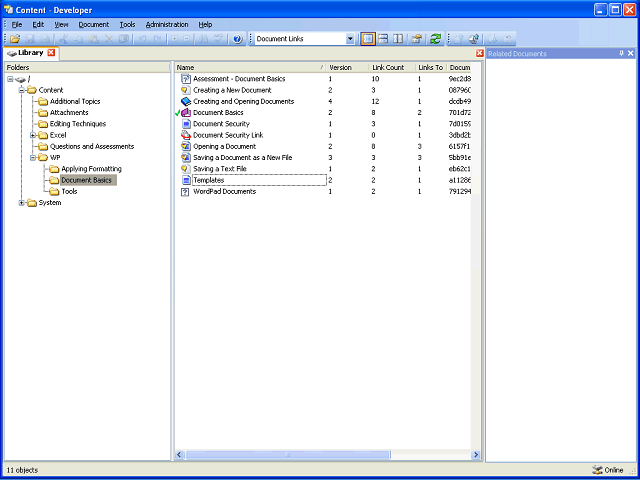Select the single-pane layout toolbar button
This screenshot has height=480, width=640.
pyautogui.click(x=368, y=39)
